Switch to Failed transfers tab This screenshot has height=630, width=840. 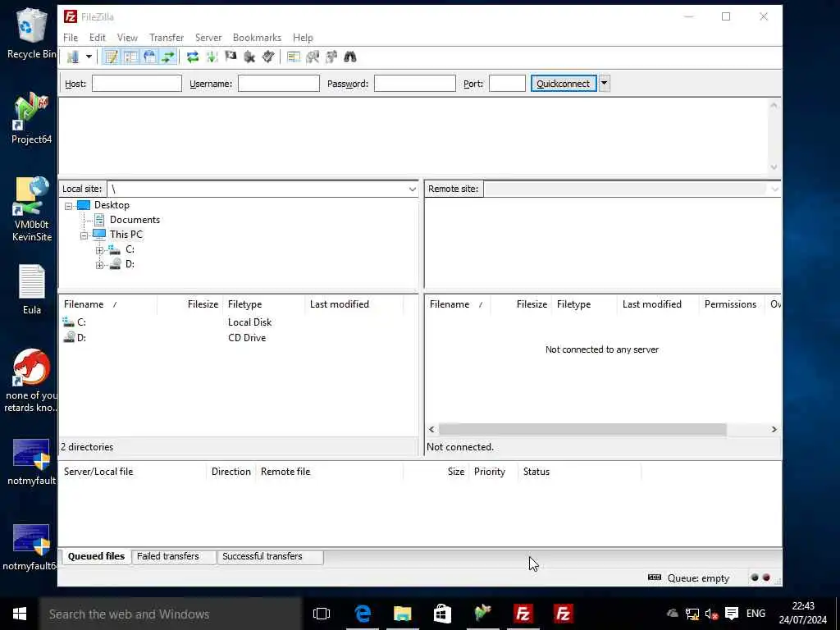[167, 557]
